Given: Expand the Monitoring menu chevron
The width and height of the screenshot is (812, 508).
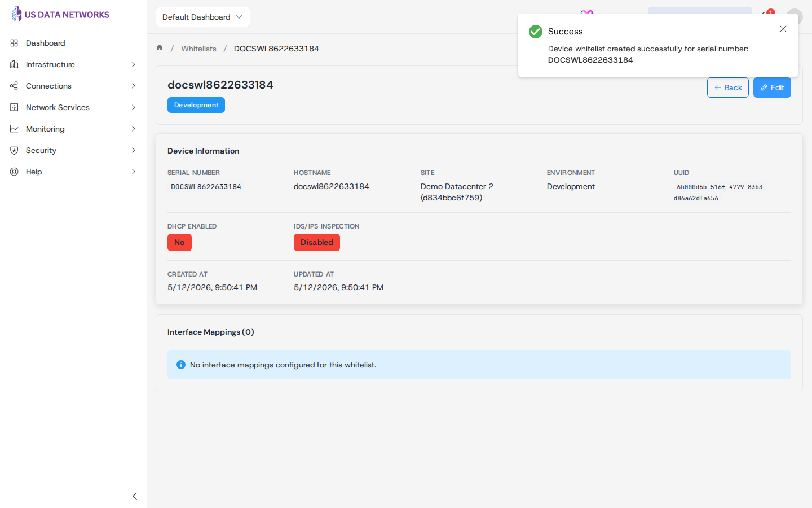Looking at the screenshot, I should point(134,129).
